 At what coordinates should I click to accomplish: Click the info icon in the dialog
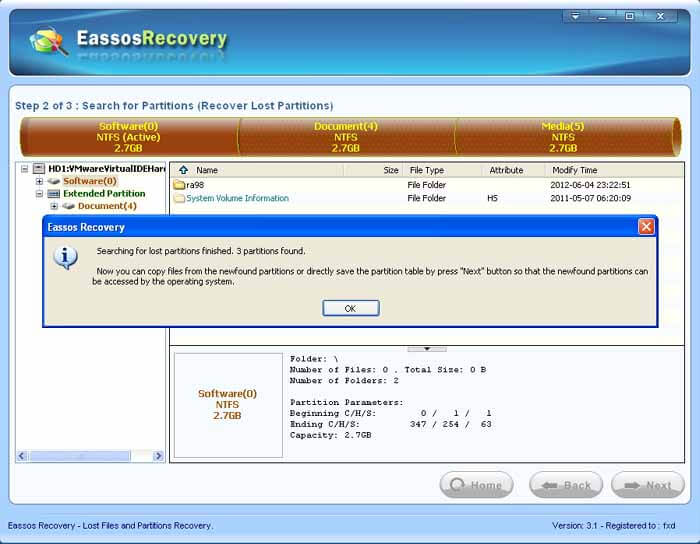click(x=66, y=257)
